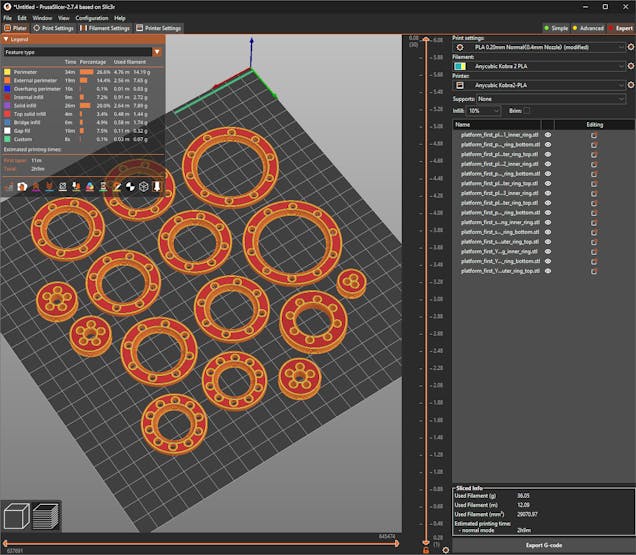The height and width of the screenshot is (555, 636).
Task: Toggle Center of gravity marker icon
Action: click(x=130, y=186)
